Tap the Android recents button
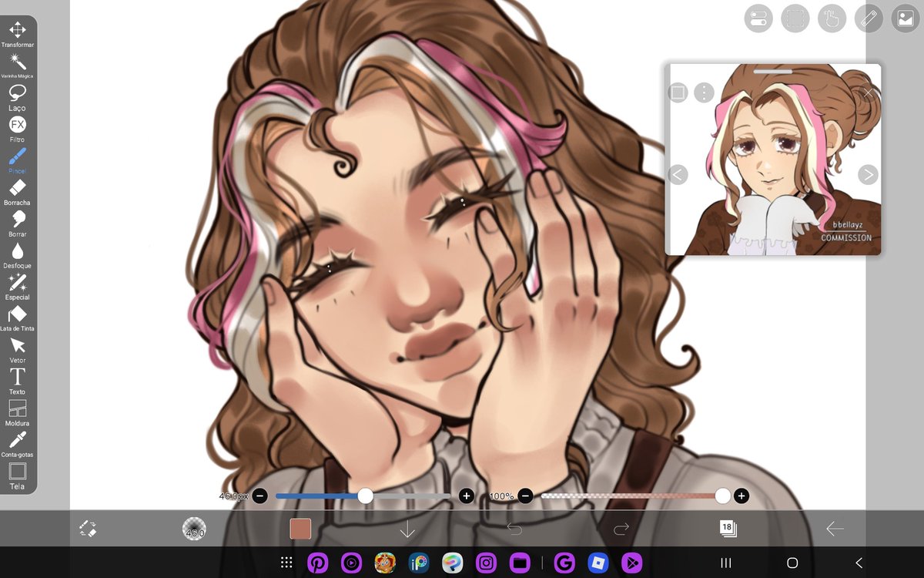Viewport: 924px width, 578px height. (x=725, y=563)
